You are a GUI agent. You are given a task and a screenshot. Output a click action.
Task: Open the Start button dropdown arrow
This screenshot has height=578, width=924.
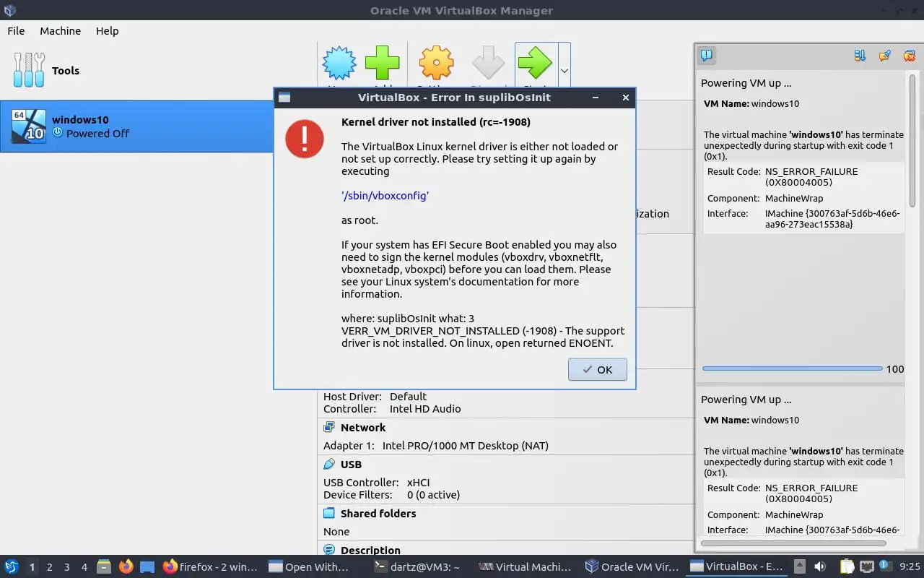point(565,71)
